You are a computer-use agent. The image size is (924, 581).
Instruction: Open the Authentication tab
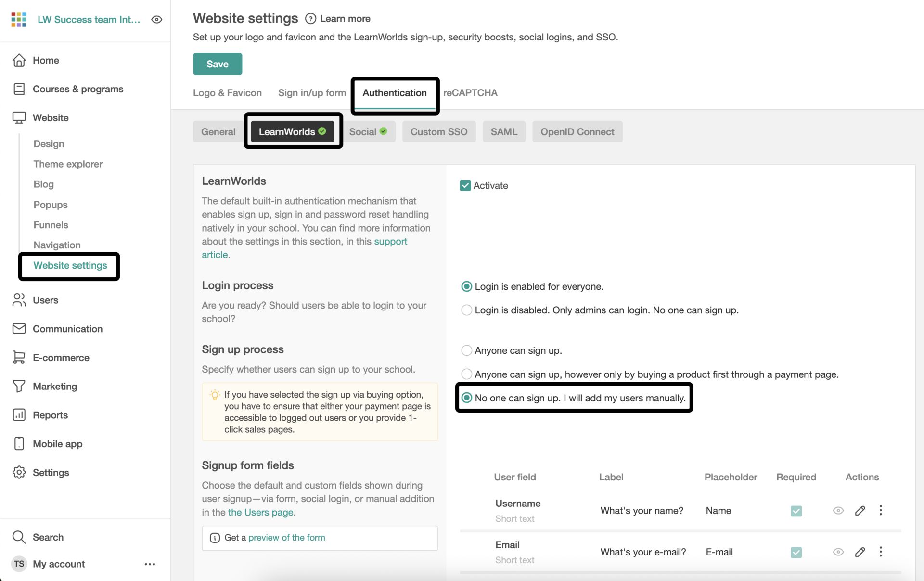[x=395, y=93]
